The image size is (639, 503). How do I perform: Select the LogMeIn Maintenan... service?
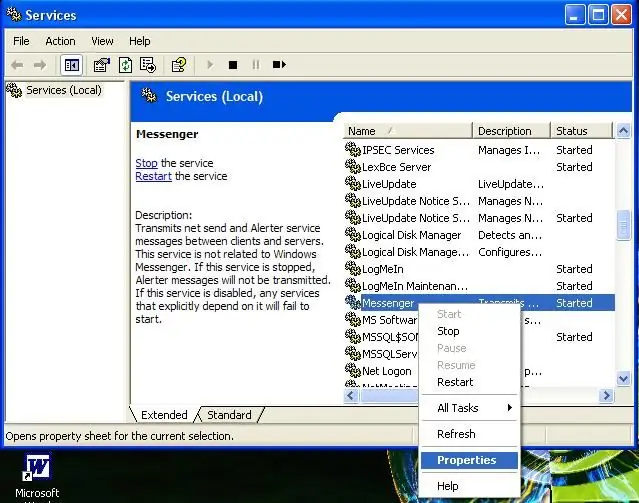415,286
